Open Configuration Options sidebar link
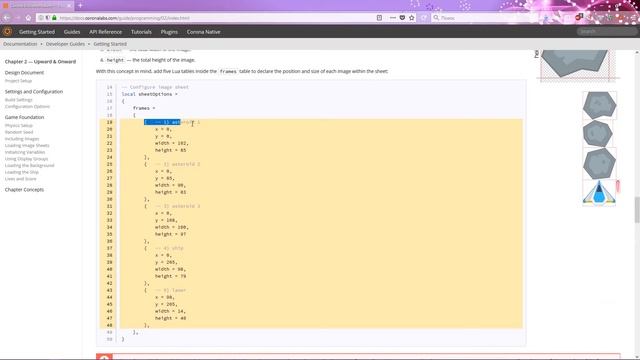 tap(27, 107)
